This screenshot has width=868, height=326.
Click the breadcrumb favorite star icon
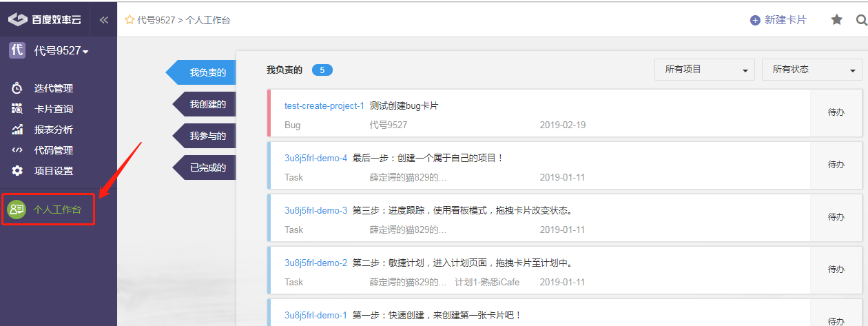[x=130, y=20]
